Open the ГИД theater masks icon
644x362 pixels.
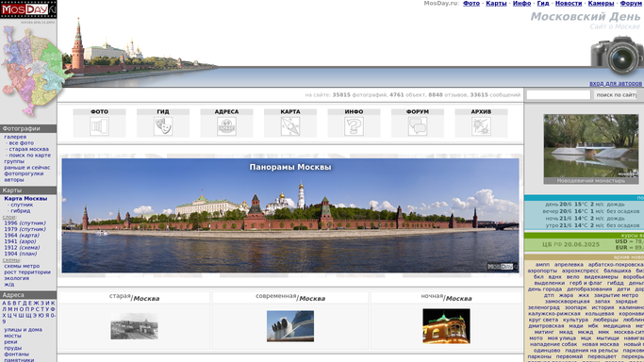(x=163, y=126)
